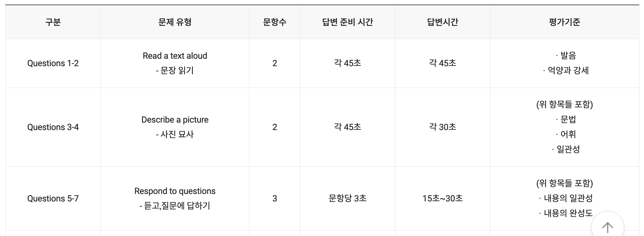Click the Read a text aloud cell
Screen dimensions: 644x236
click(x=175, y=56)
